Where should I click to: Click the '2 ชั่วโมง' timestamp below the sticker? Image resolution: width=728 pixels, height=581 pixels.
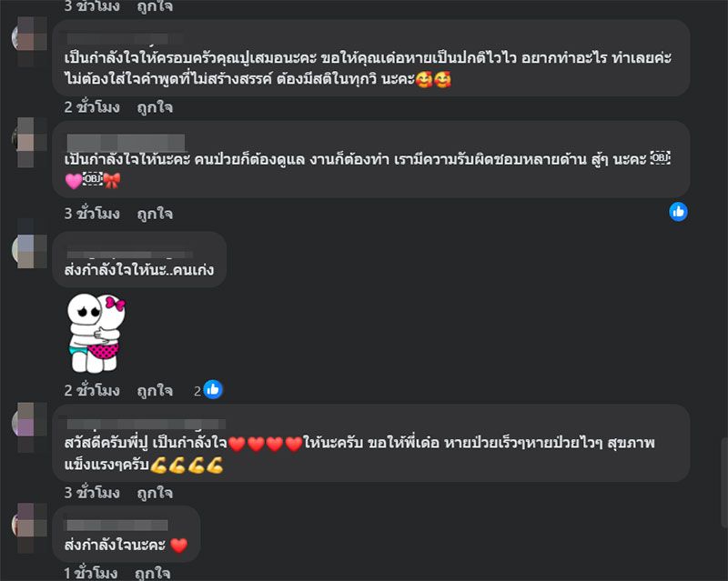[92, 391]
